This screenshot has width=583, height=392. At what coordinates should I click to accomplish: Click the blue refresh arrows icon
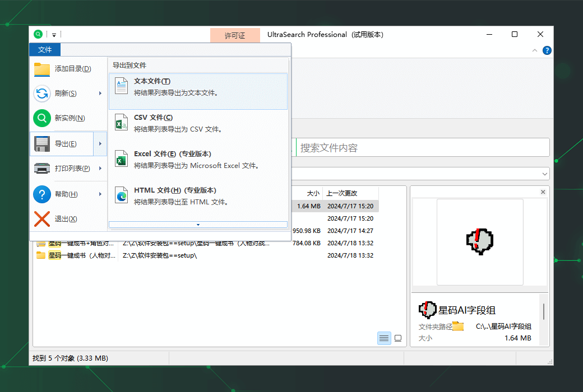[x=42, y=94]
